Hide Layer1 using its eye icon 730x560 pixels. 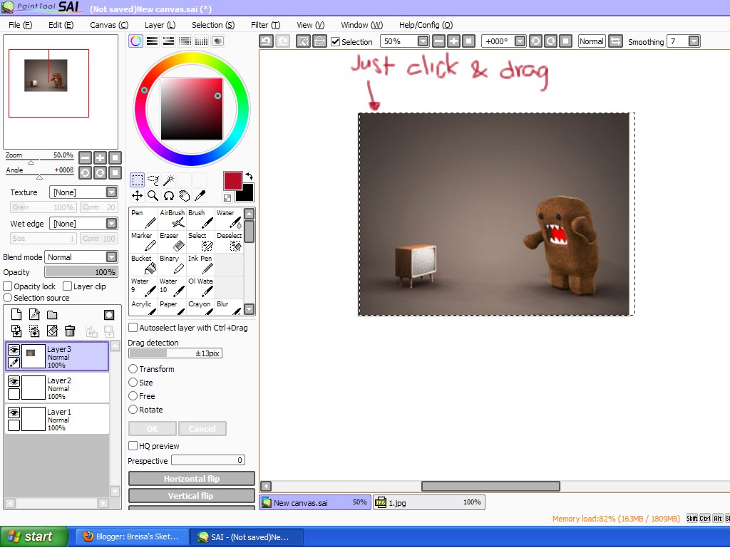14,413
